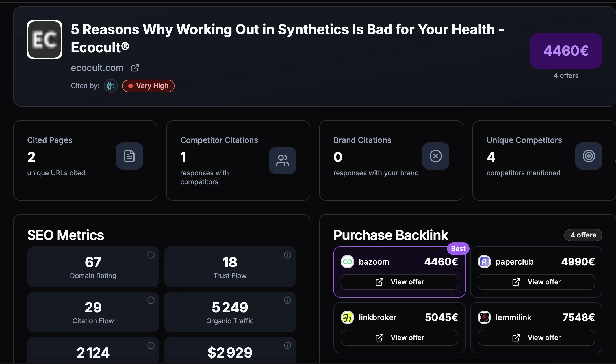Click the bazoom marketplace logo
Image resolution: width=616 pixels, height=364 pixels.
(348, 261)
